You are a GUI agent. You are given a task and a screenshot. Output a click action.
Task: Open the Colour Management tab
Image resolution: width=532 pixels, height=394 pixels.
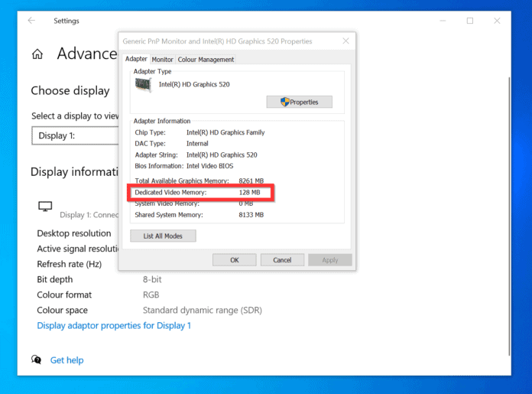[206, 60]
